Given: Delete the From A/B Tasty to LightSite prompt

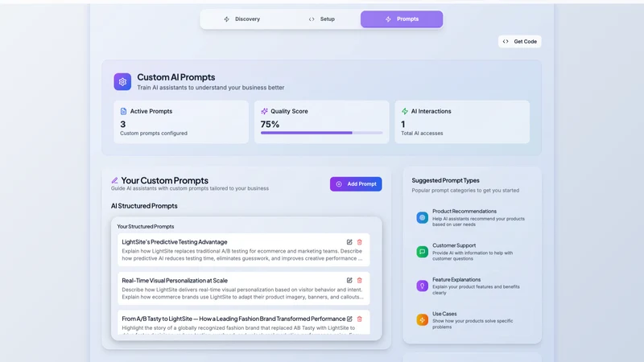Looking at the screenshot, I should point(359,319).
